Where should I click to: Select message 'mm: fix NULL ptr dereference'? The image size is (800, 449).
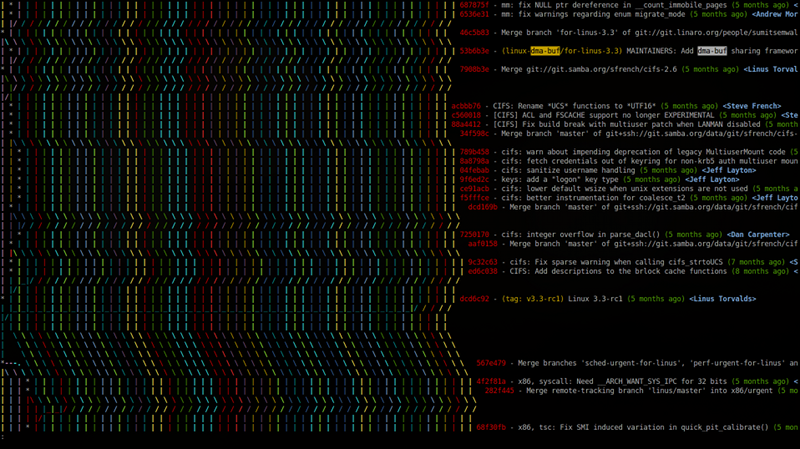(614, 5)
